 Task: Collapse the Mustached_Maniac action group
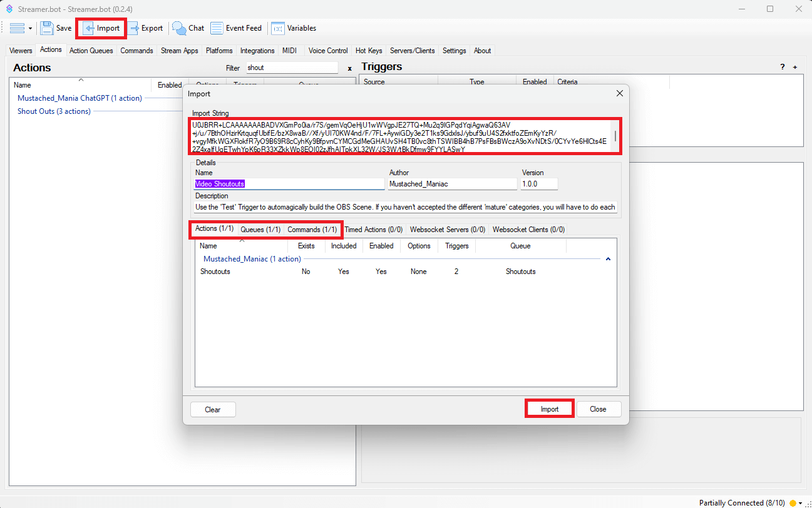tap(608, 259)
